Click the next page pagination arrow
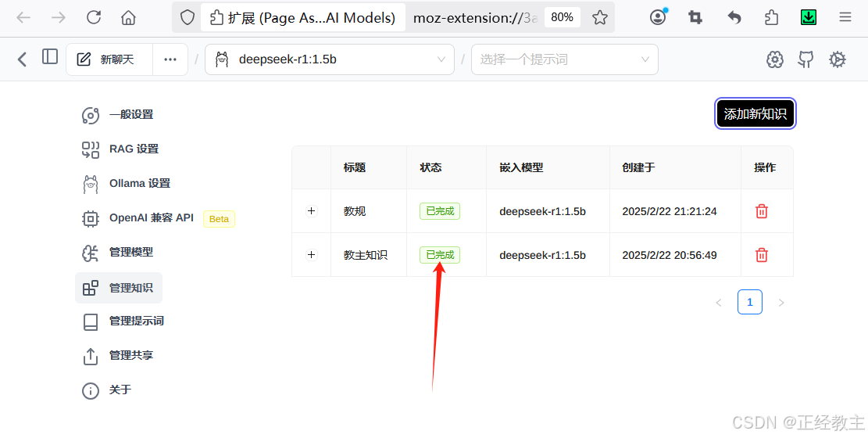Viewport: 868px width, 438px height. coord(781,303)
